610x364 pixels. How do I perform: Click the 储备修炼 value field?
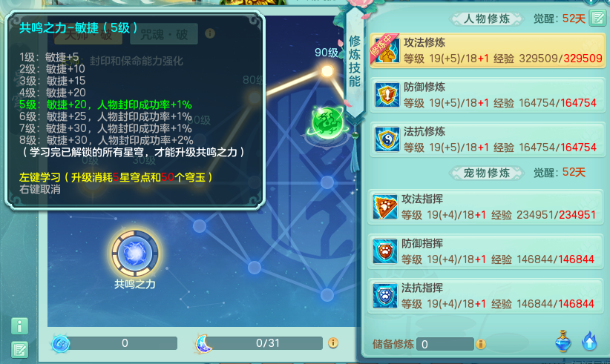point(445,344)
